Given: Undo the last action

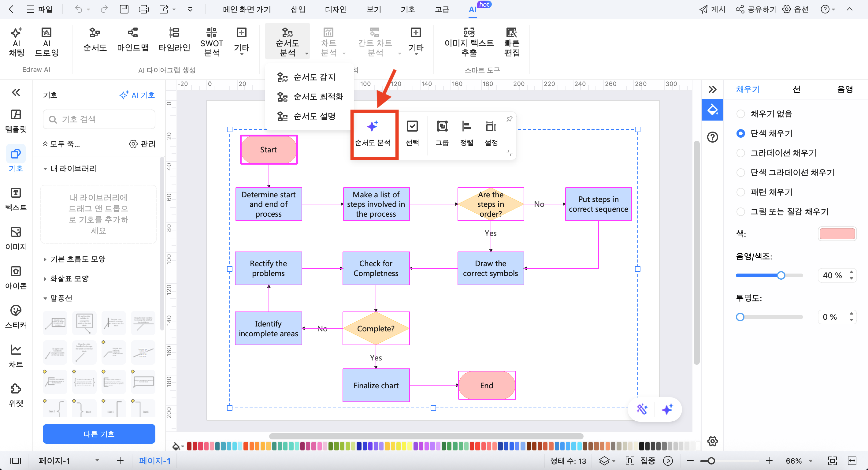Looking at the screenshot, I should pos(79,9).
